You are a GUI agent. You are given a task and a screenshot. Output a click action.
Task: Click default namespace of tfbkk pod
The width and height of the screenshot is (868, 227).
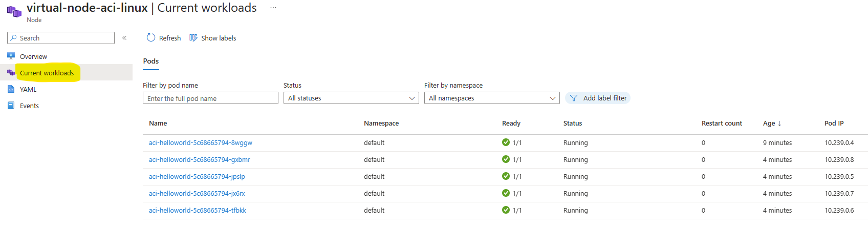coord(374,211)
